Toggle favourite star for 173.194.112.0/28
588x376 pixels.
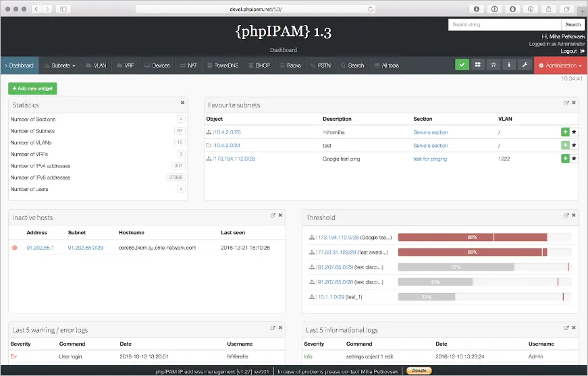tap(574, 158)
